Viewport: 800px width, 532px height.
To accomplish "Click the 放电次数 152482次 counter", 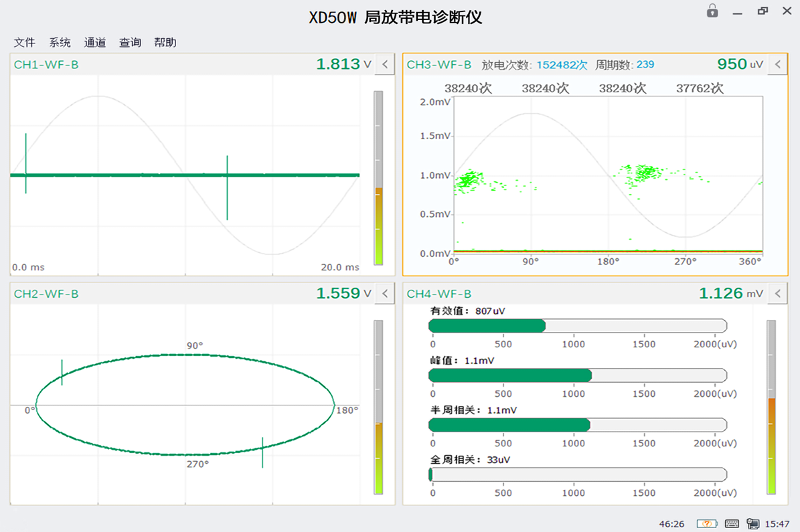I will click(x=534, y=65).
